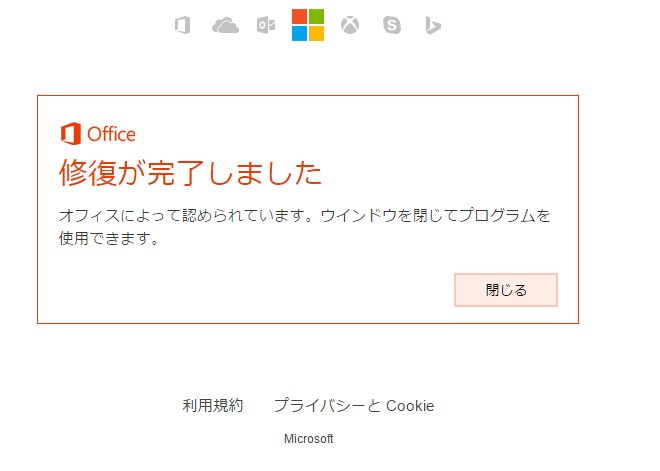Open the Skype icon
This screenshot has width=660, height=471.
391,25
